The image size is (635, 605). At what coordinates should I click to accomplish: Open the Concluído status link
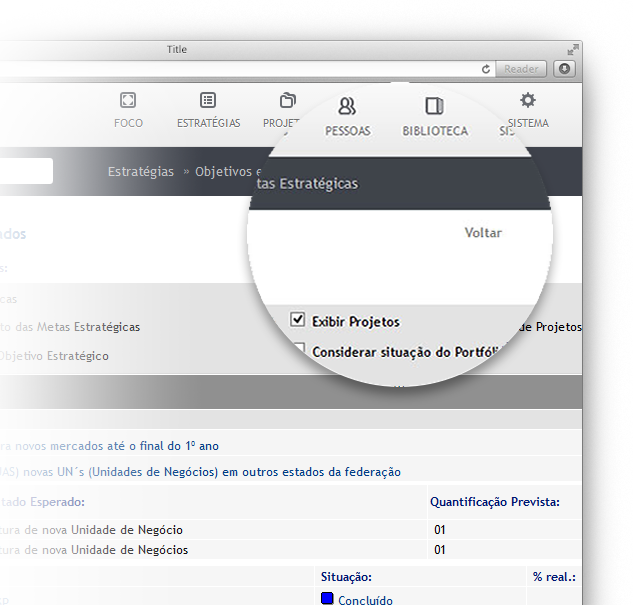coord(365,600)
